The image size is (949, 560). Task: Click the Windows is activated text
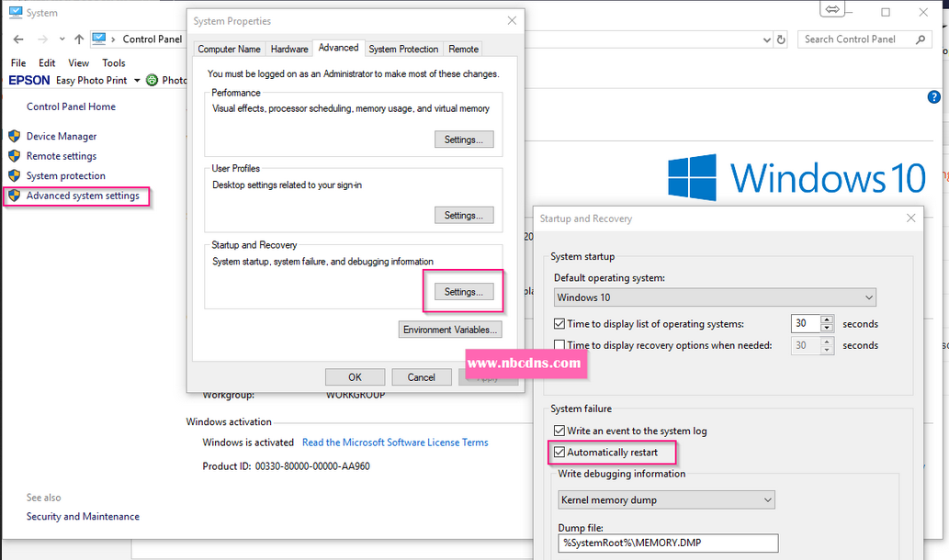coord(247,442)
